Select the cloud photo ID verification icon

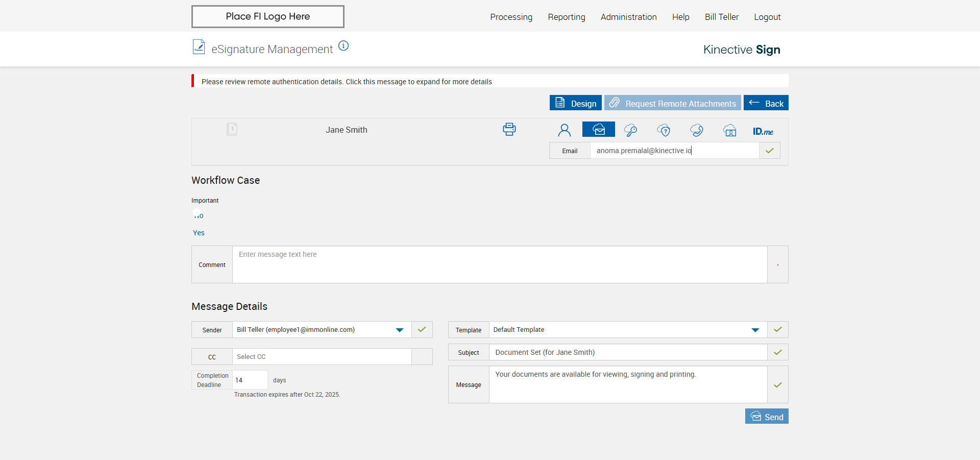tap(729, 130)
